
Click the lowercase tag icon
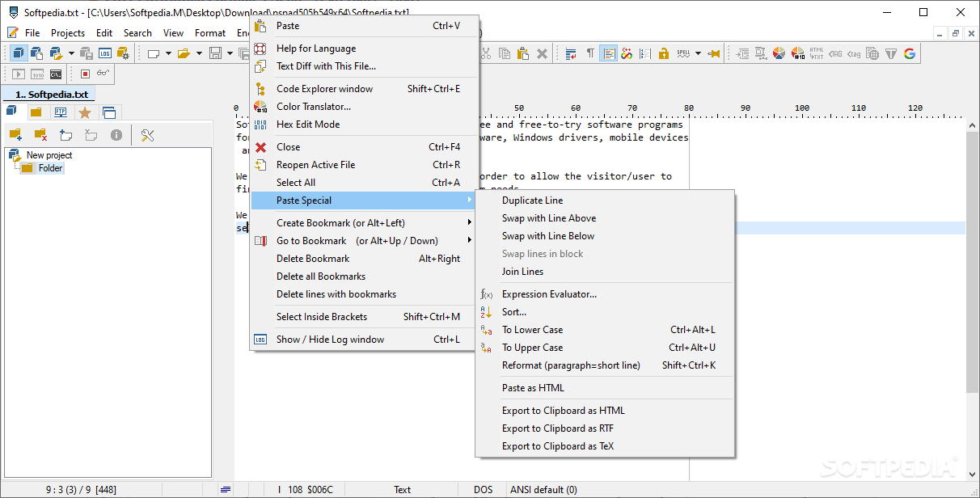[854, 53]
